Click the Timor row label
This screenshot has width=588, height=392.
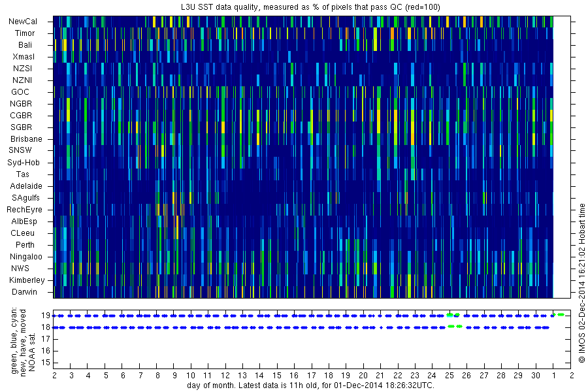25,33
